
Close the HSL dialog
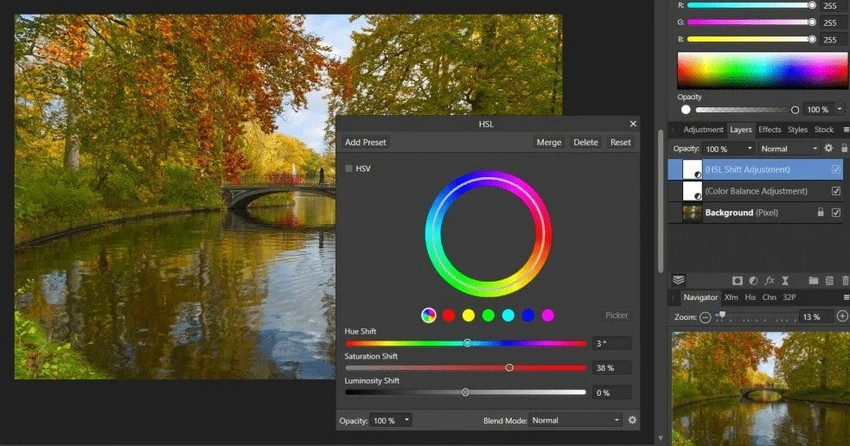[633, 124]
